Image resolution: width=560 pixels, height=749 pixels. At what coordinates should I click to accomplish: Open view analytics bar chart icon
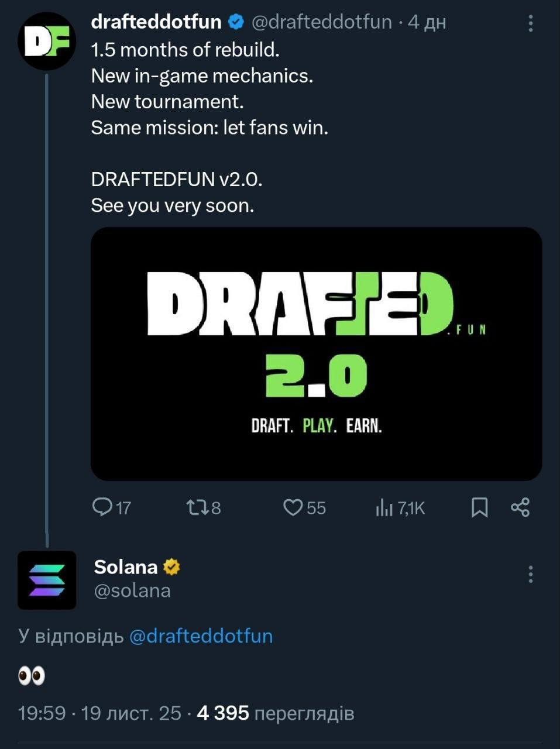point(384,507)
